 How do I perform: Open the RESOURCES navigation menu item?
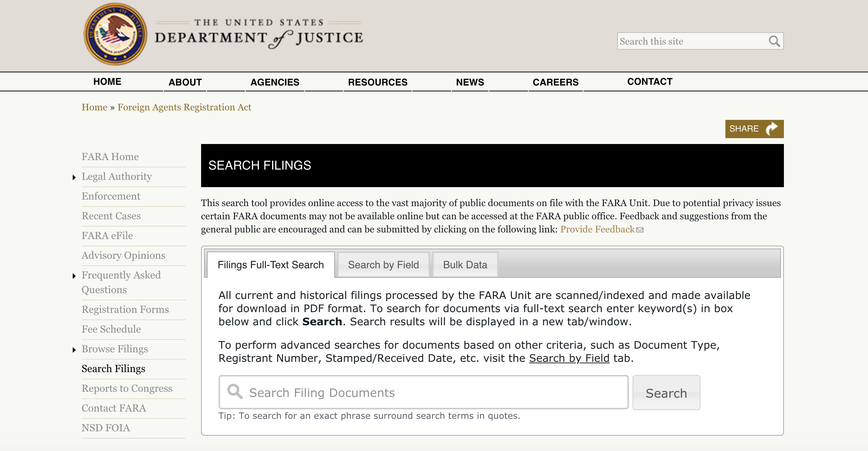click(377, 82)
